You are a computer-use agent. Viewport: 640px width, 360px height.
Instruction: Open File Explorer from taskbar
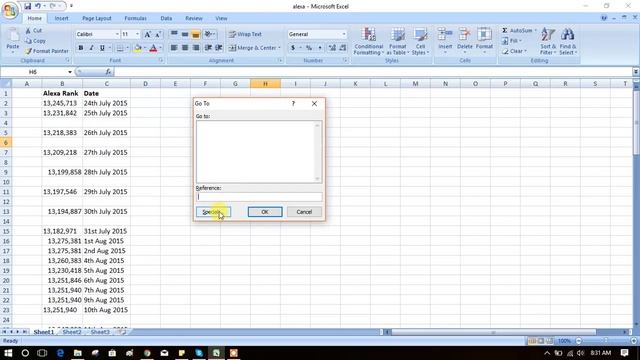(78, 353)
